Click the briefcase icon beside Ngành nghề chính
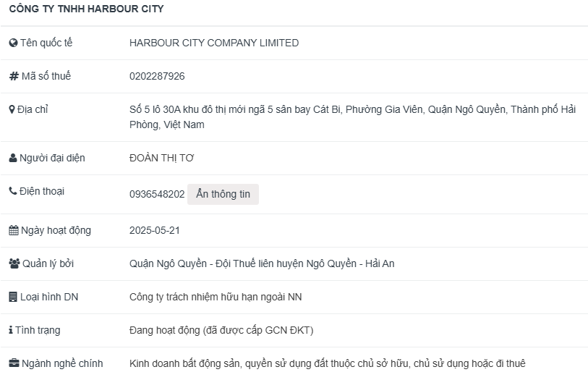Viewport: 588px width, 380px height. pyautogui.click(x=14, y=363)
